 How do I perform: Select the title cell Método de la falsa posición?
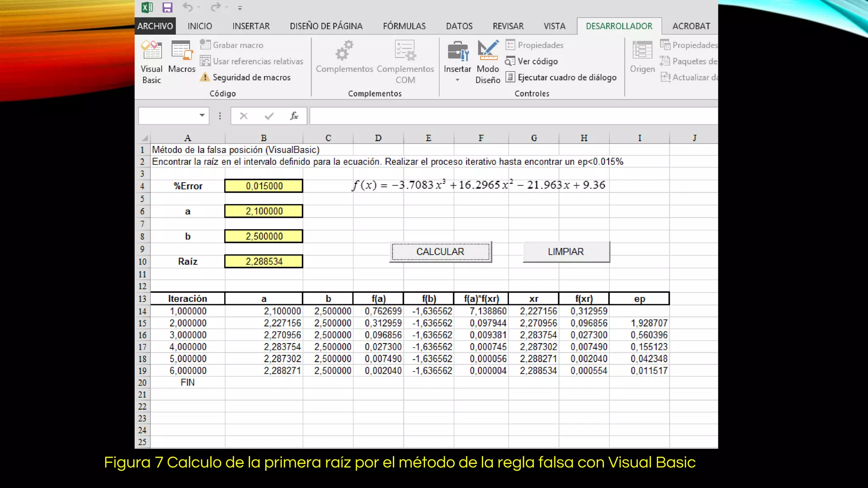tap(236, 150)
